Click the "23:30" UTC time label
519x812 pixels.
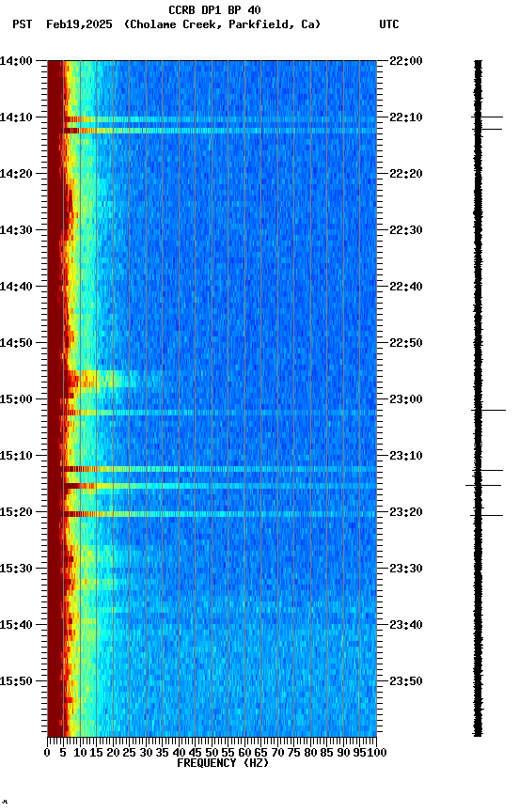[406, 570]
